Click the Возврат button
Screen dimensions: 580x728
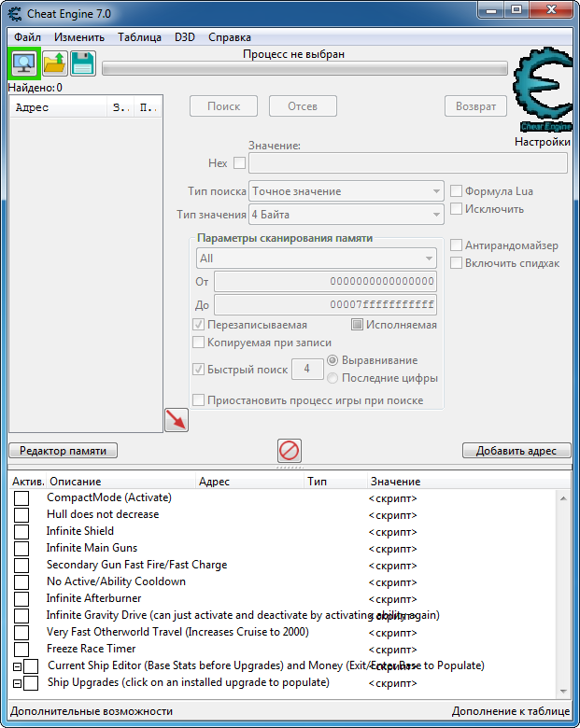point(475,106)
